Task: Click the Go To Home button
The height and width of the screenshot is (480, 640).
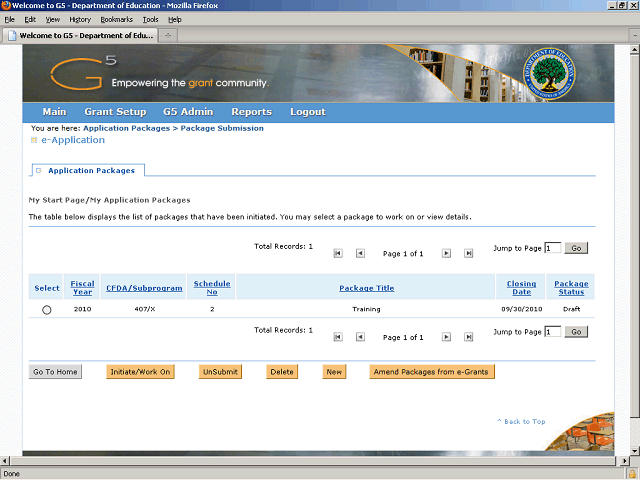Action: pyautogui.click(x=55, y=372)
